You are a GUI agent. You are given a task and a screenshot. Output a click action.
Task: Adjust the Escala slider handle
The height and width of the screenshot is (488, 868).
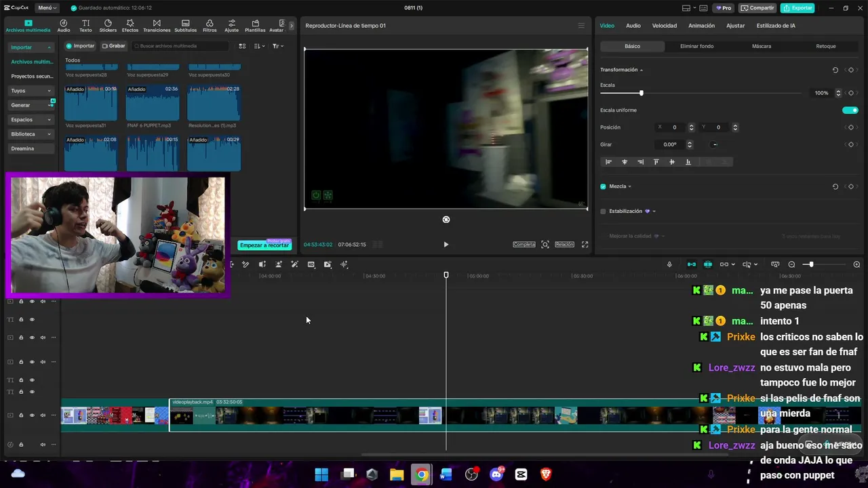[x=641, y=93]
